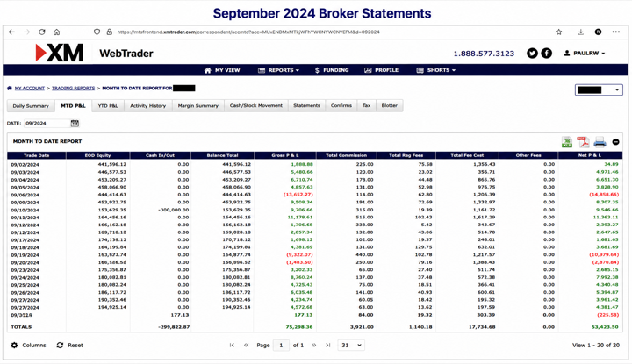
Task: Print the month to date report
Action: [x=600, y=142]
